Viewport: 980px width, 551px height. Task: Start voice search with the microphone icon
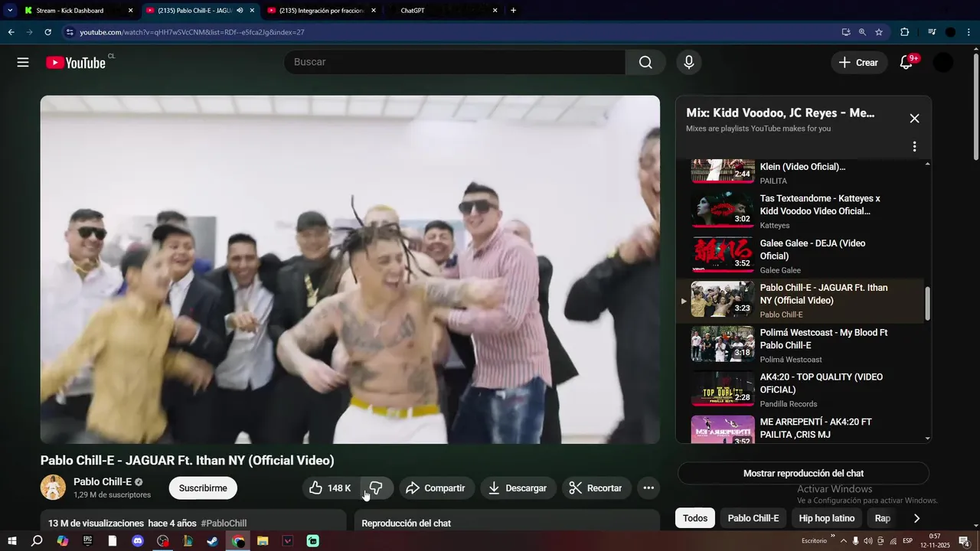[689, 63]
